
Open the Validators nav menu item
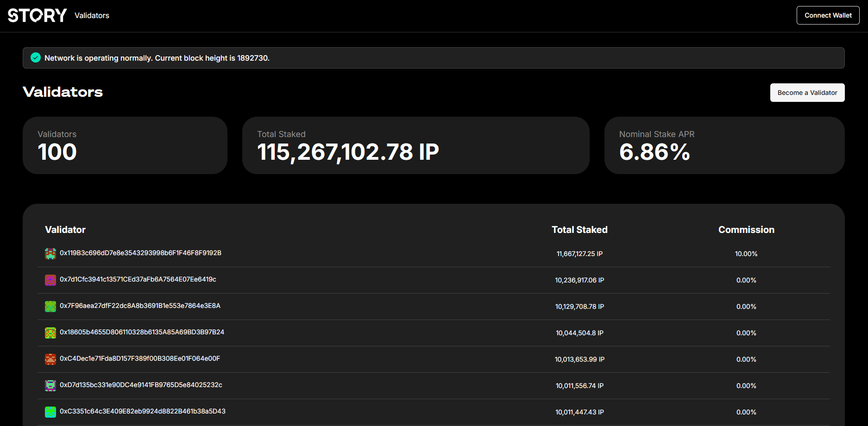click(92, 16)
